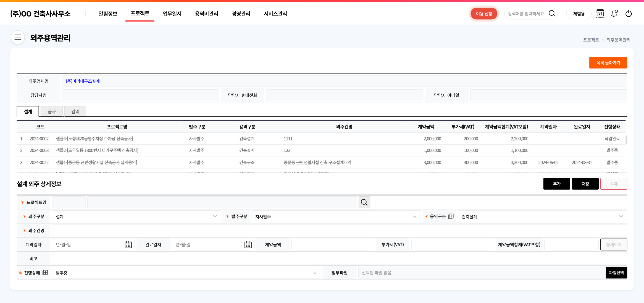Image resolution: width=644 pixels, height=303 pixels.
Task: Expand 용역구분 건축설계 dropdown
Action: click(542, 216)
